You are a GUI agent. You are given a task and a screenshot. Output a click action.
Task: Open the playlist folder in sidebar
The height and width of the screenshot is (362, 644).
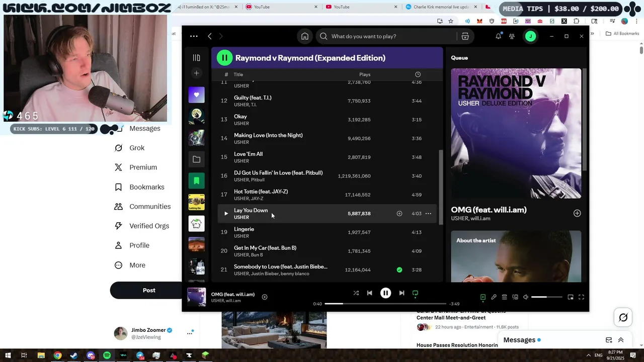point(196,159)
